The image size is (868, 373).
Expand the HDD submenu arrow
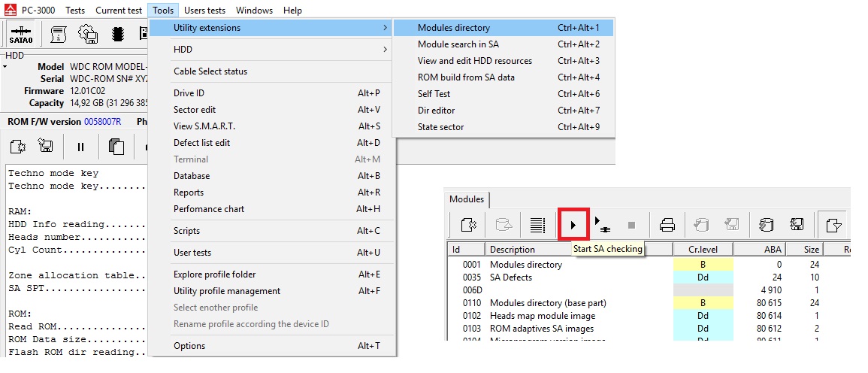(x=386, y=50)
